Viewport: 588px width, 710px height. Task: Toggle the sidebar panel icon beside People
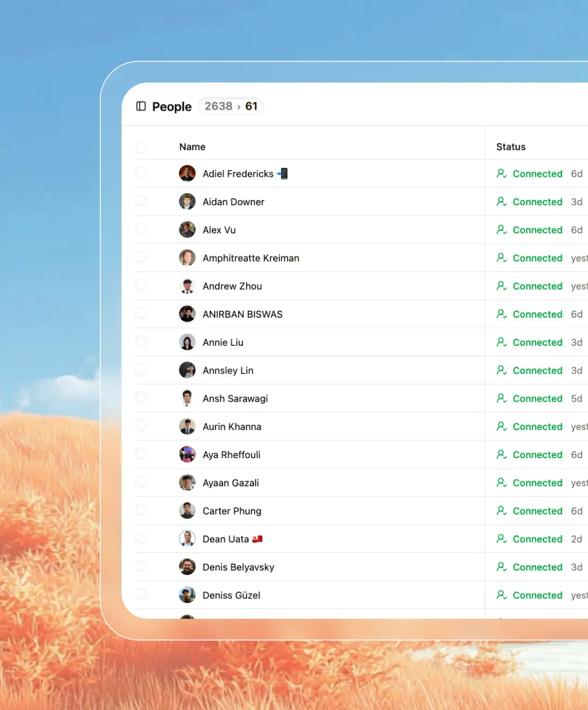click(x=141, y=106)
